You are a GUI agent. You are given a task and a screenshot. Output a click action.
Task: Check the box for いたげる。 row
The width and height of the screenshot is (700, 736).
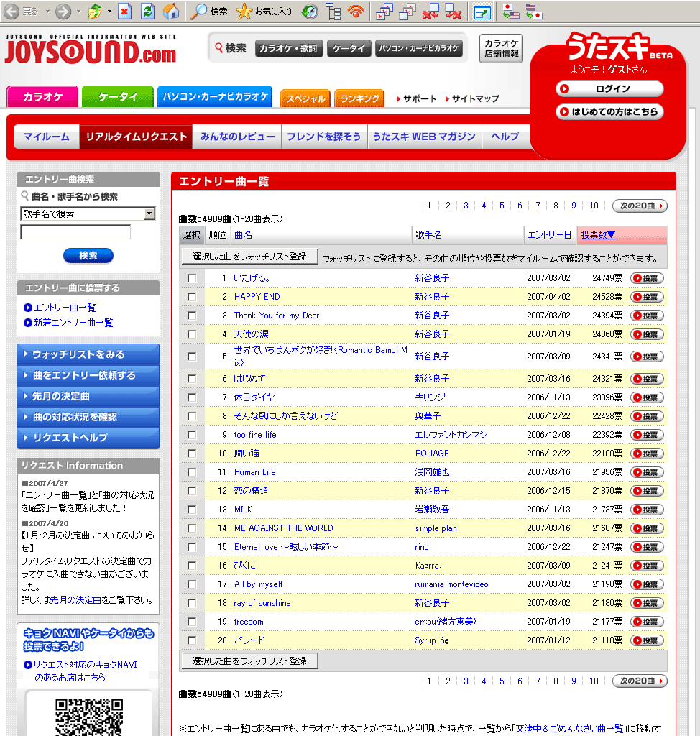tap(192, 278)
